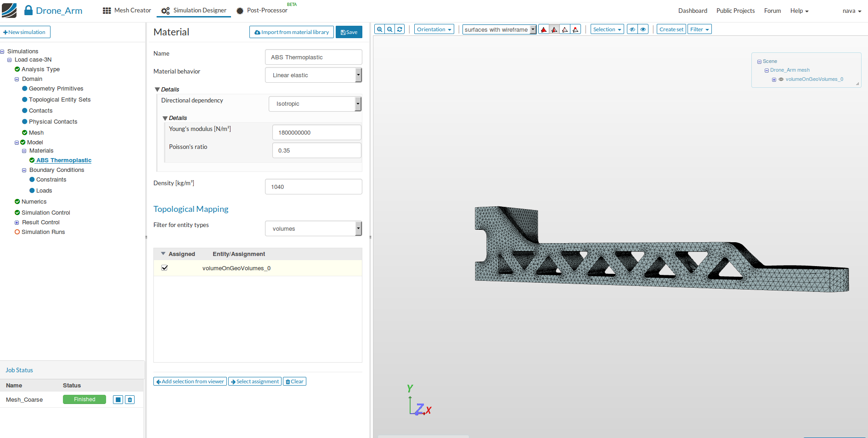The width and height of the screenshot is (868, 438).
Task: Expand volumeOnGeoVolumes_0 in the scene tree
Action: 774,80
